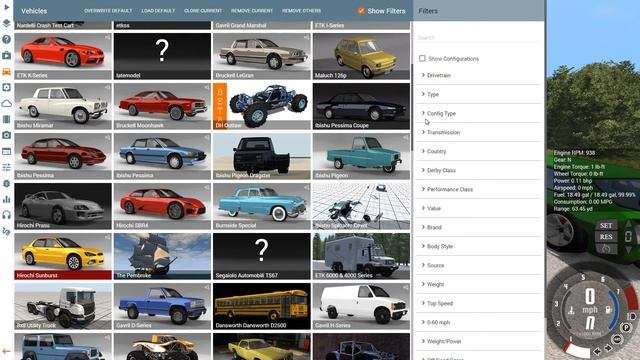Click the play icon in the sidebar
This screenshot has height=360, width=640.
7,7
